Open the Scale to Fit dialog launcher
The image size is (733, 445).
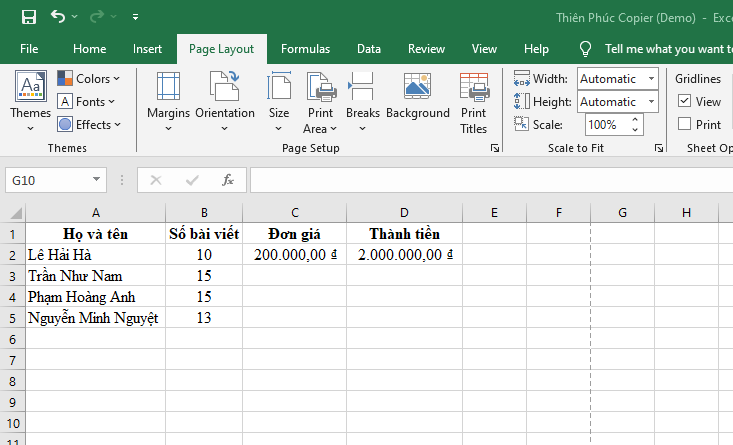point(659,148)
